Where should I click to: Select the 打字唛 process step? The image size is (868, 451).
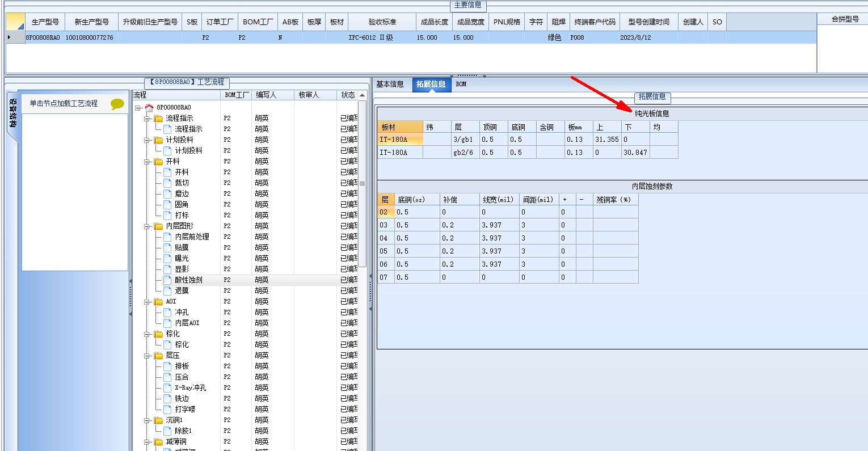pyautogui.click(x=185, y=410)
